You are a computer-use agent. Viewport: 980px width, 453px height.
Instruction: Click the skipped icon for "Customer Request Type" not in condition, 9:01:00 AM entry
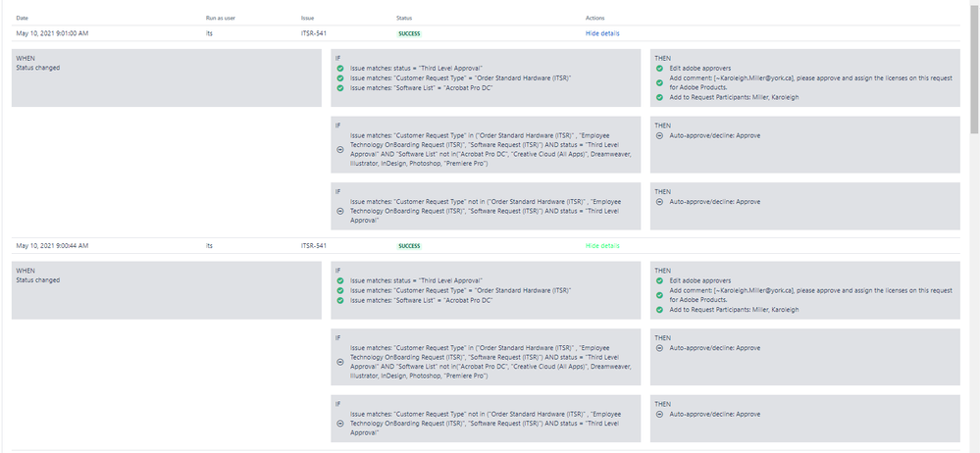(x=340, y=211)
